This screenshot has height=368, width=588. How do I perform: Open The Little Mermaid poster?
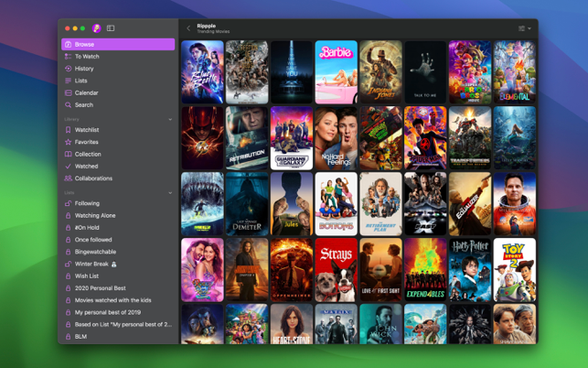(x=515, y=138)
